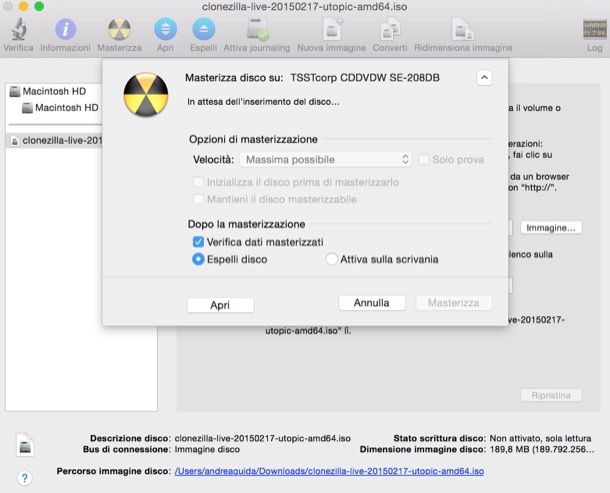Open the Informazioni info icon
This screenshot has height=493, width=610.
point(65,30)
